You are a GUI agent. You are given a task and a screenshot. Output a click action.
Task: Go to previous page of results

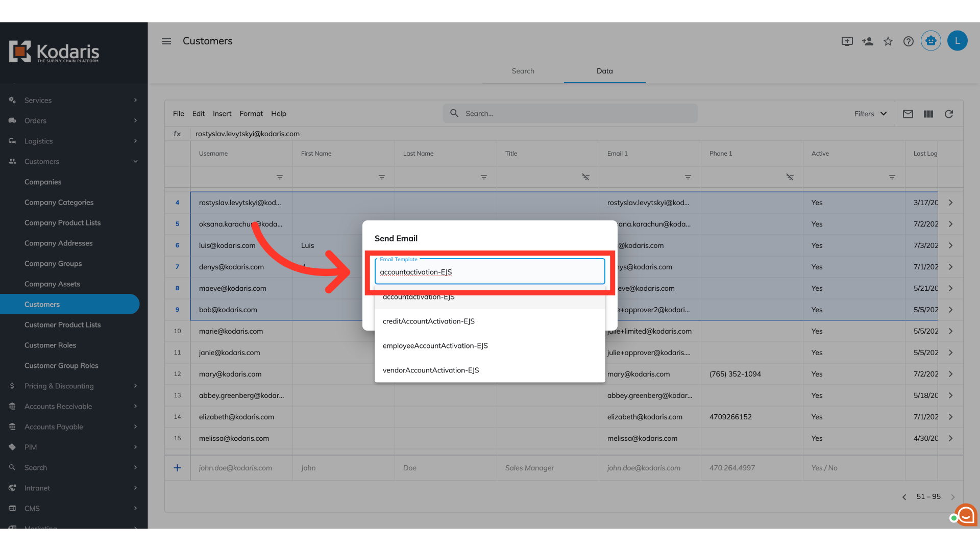pos(904,497)
